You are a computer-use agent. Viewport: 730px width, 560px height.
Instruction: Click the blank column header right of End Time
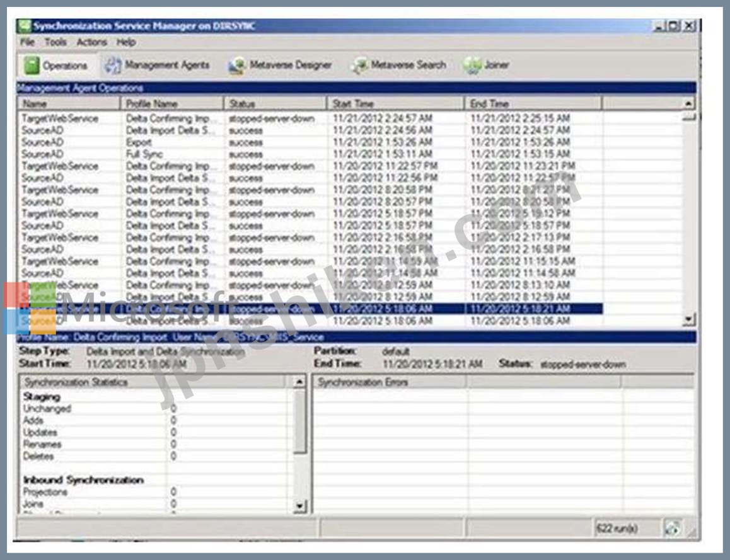pyautogui.click(x=642, y=103)
